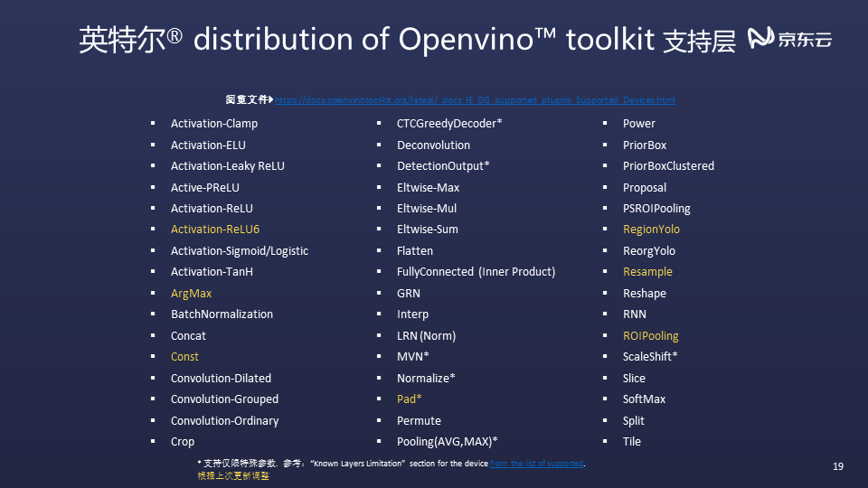Select the 'Permute' list item
The image size is (868, 488).
pos(419,421)
